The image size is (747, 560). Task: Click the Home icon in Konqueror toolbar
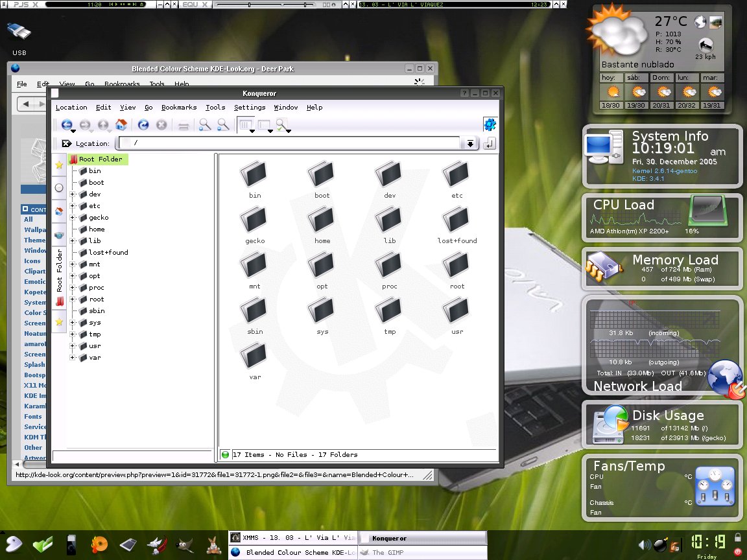(x=121, y=124)
